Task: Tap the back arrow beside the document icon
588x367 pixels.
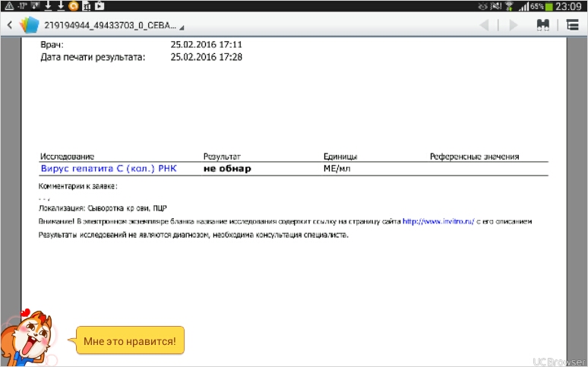Action: tap(10, 25)
